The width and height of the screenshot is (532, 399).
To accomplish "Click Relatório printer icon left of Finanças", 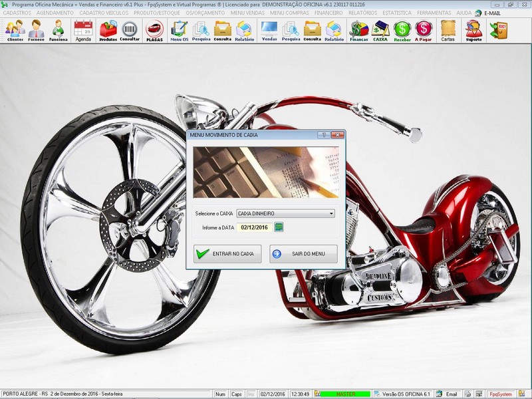I will point(334,31).
